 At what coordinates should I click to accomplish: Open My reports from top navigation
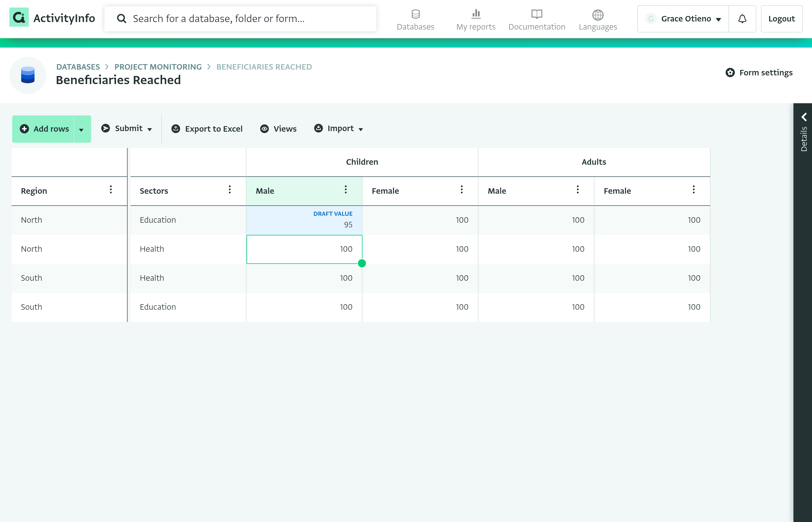(476, 20)
